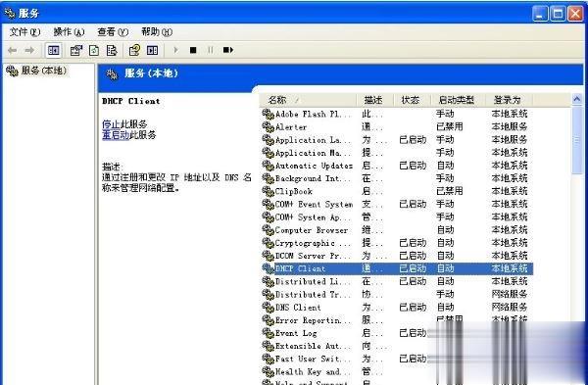Click the toolbar icon right of Help
This screenshot has height=385, width=588.
[152, 50]
